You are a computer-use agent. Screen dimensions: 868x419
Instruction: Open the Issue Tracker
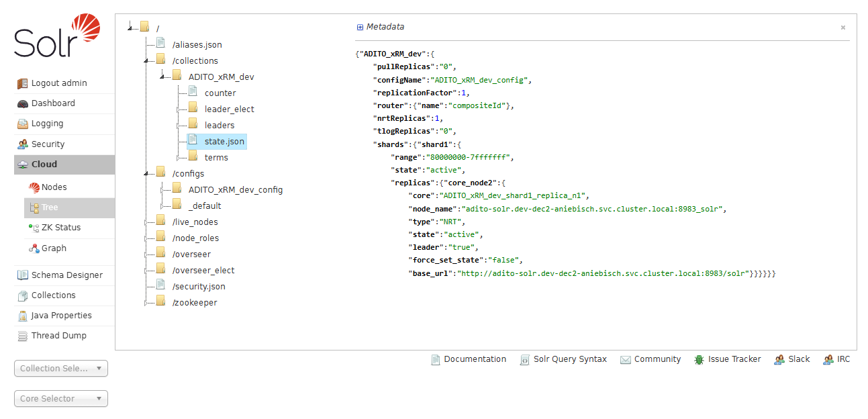tap(734, 359)
